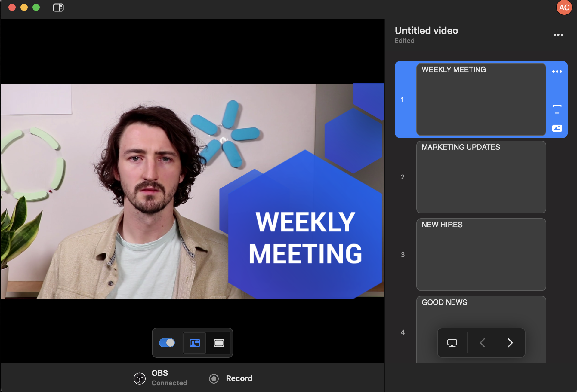Switch to the fullscreen slide layout
The width and height of the screenshot is (577, 392).
click(219, 343)
